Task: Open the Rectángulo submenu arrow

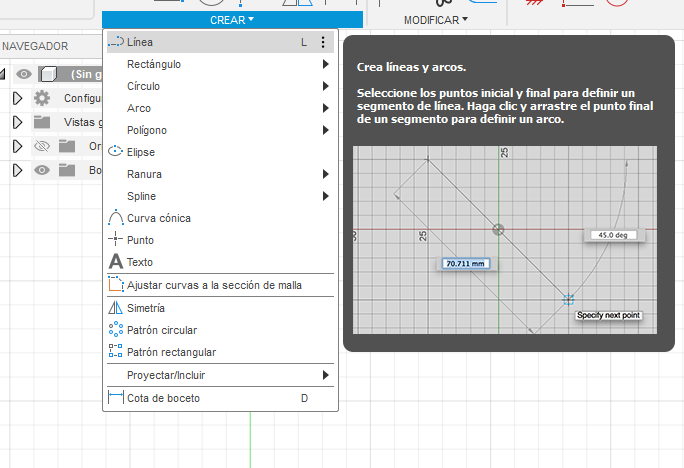Action: point(325,64)
